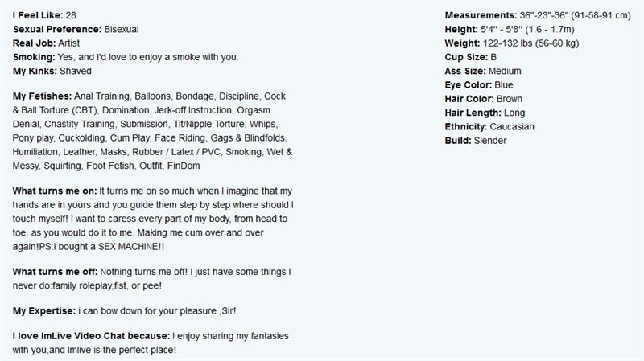Click the "Caucasian" ethnicity value
Image resolution: width=644 pixels, height=361 pixels.
click(x=512, y=127)
